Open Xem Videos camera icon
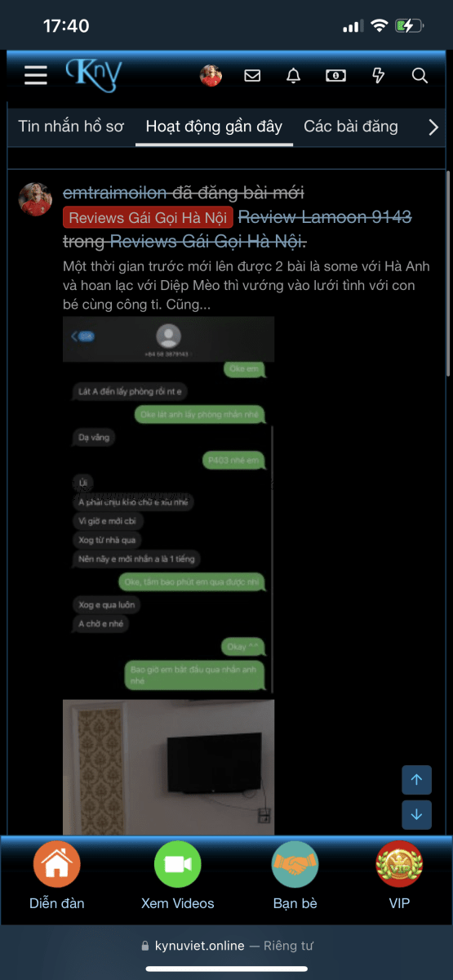 click(x=177, y=864)
